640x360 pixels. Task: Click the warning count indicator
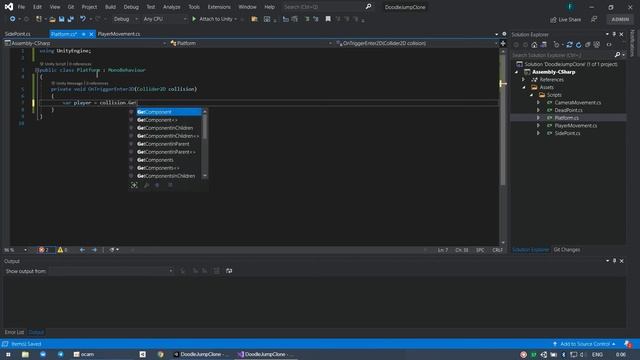coord(62,250)
